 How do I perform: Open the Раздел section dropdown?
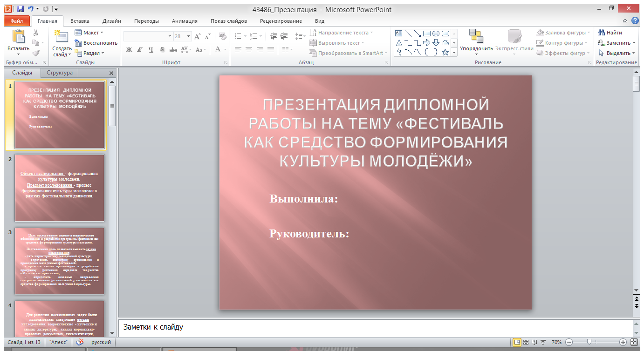(x=89, y=53)
